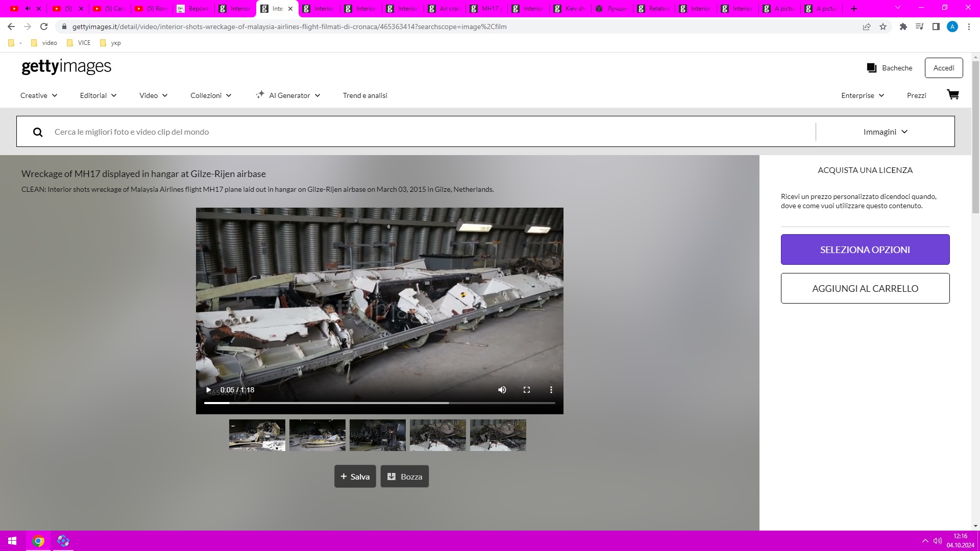Viewport: 980px width, 551px height.
Task: Show hidden tray icons chevron
Action: click(x=925, y=541)
